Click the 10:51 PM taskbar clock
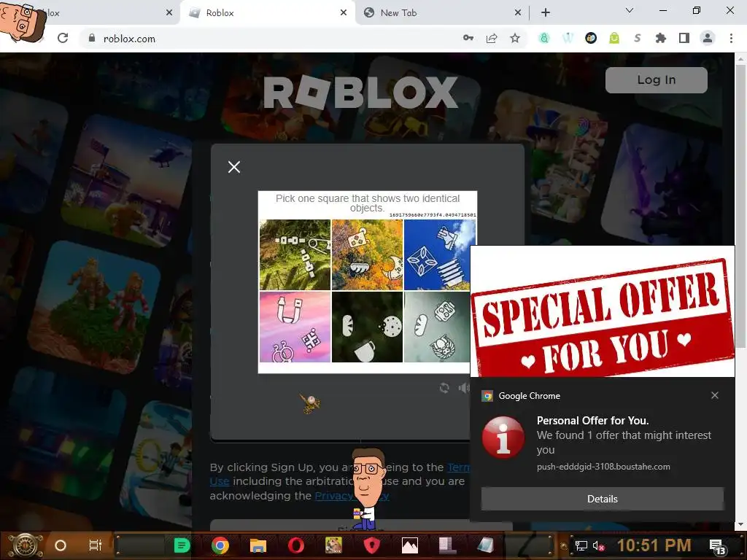 click(654, 545)
